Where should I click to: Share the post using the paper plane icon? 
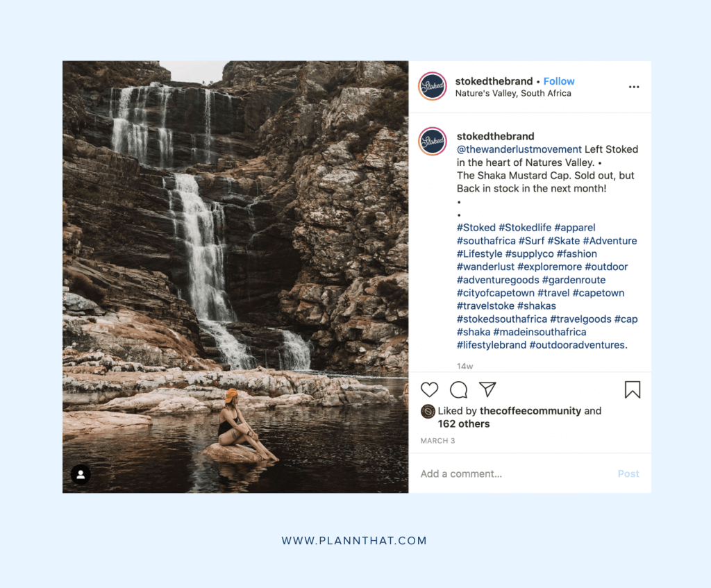click(487, 389)
